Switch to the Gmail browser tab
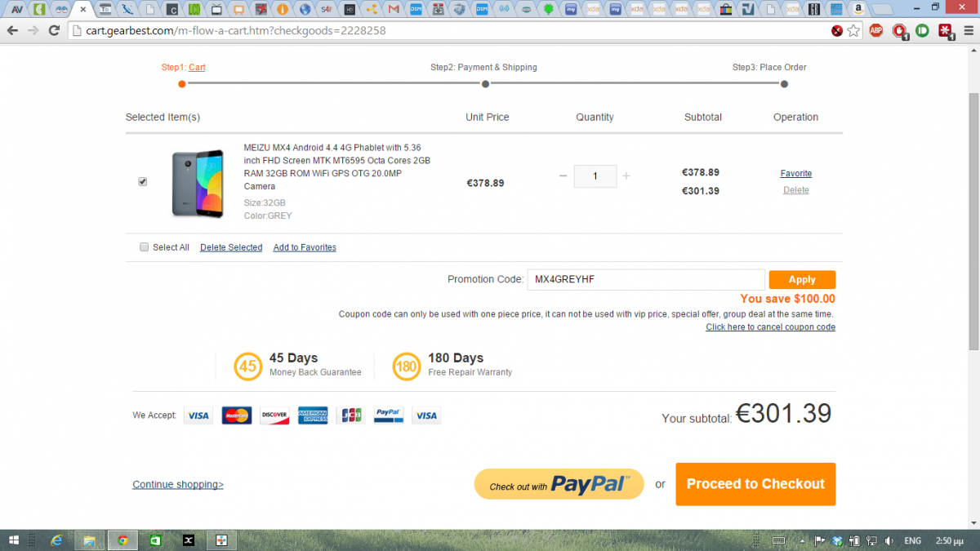This screenshot has height=551, width=980. (394, 10)
